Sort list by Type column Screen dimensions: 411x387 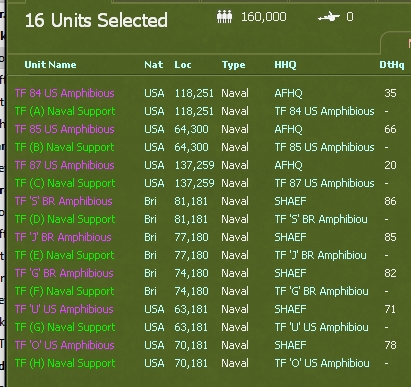coord(234,65)
